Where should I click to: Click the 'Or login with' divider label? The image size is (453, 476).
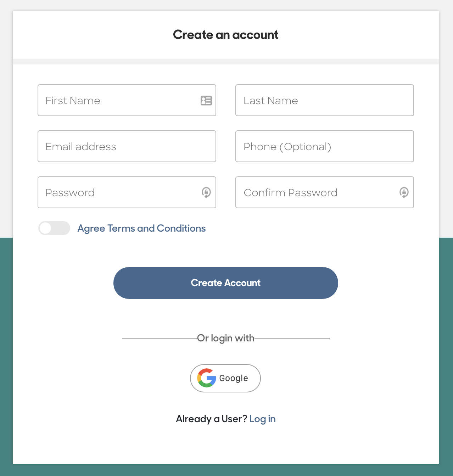coord(225,338)
